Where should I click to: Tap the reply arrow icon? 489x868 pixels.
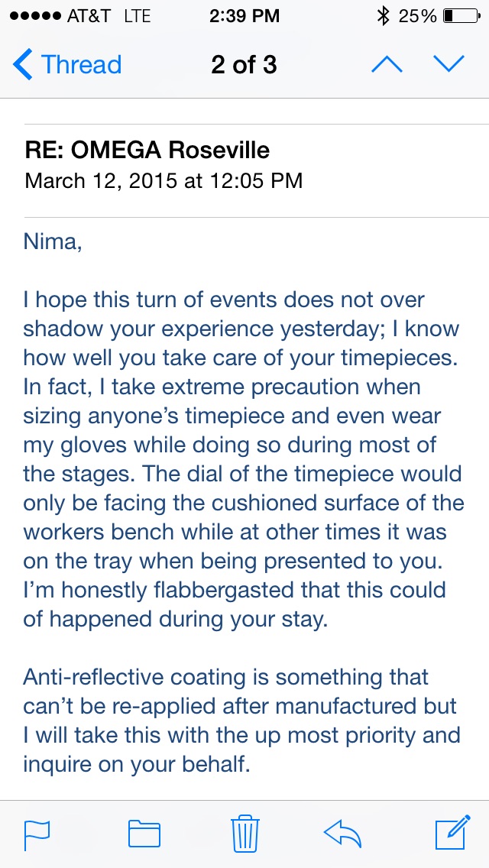pyautogui.click(x=342, y=834)
